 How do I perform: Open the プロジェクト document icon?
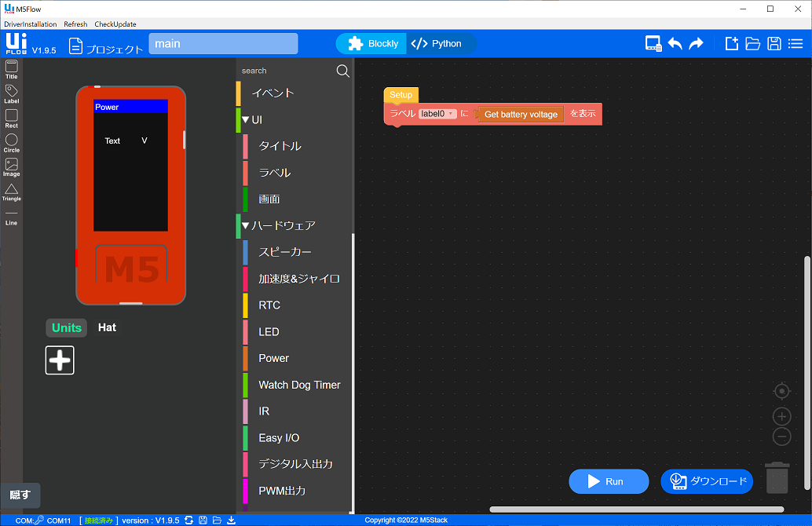(x=75, y=46)
